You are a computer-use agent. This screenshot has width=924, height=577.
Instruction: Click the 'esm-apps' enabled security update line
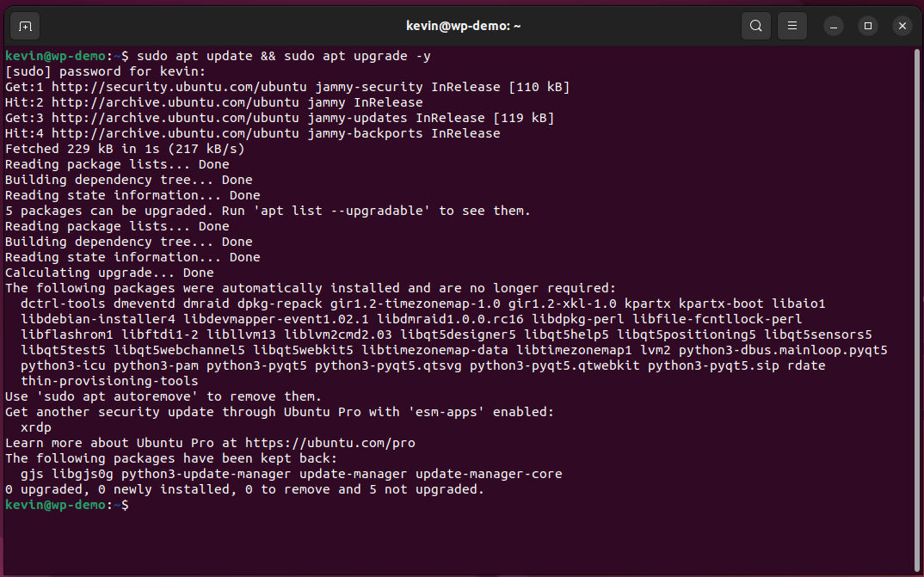pyautogui.click(x=280, y=412)
